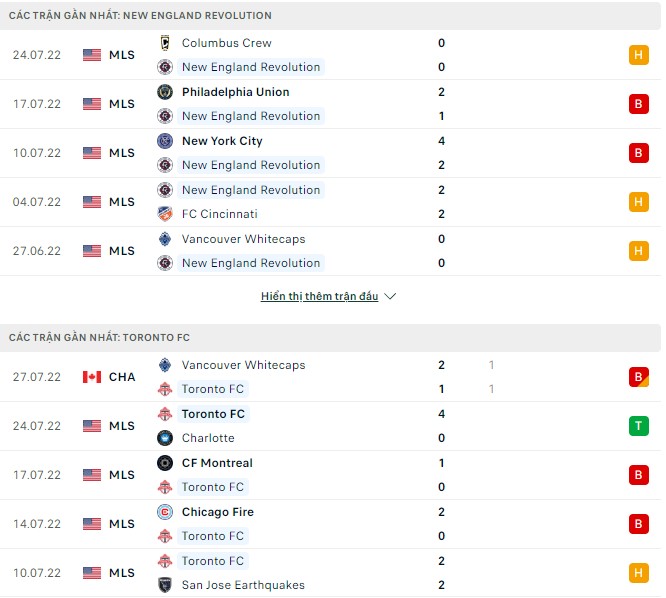Click the Charlotte team crest
The image size is (666, 598).
tap(165, 438)
